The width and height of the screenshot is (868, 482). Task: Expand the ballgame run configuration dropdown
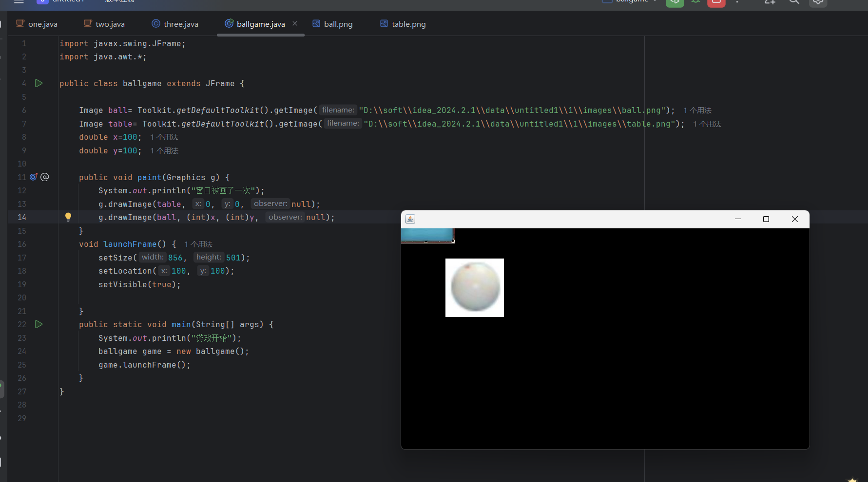(x=633, y=1)
